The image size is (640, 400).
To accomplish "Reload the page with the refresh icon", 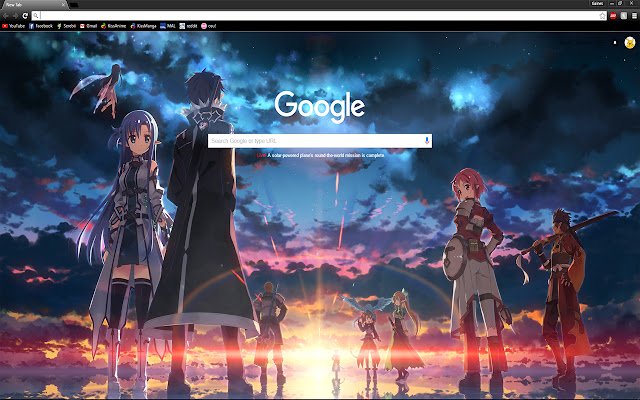I will (x=25, y=16).
